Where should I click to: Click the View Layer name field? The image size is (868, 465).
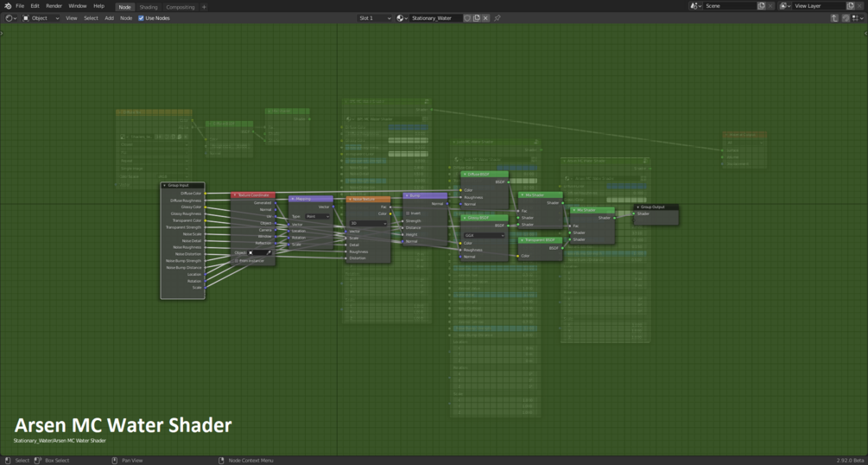click(820, 5)
